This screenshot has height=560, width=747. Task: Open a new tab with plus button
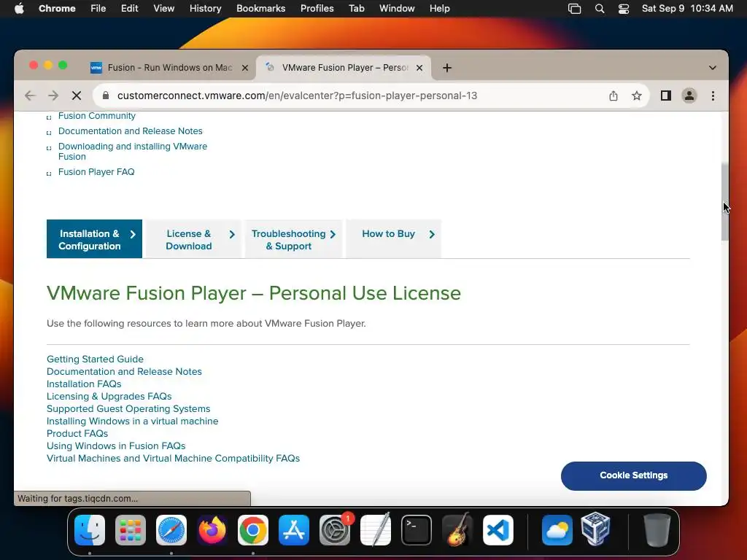coord(447,68)
